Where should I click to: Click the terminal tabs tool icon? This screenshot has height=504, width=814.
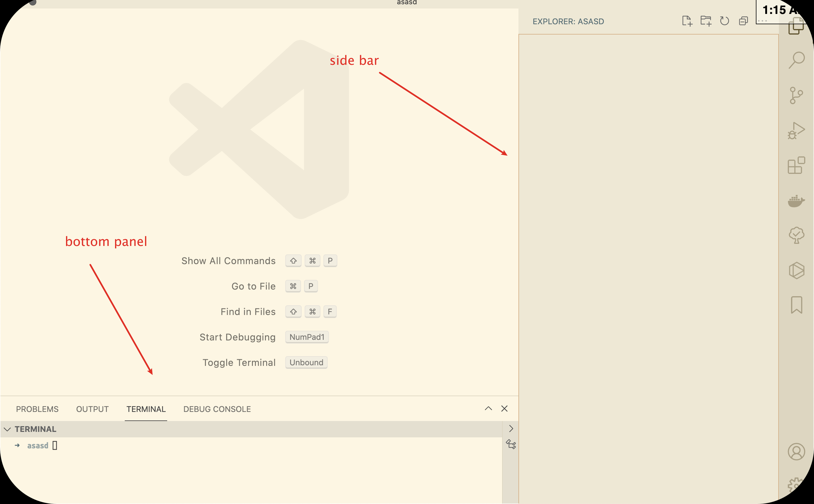tap(511, 444)
